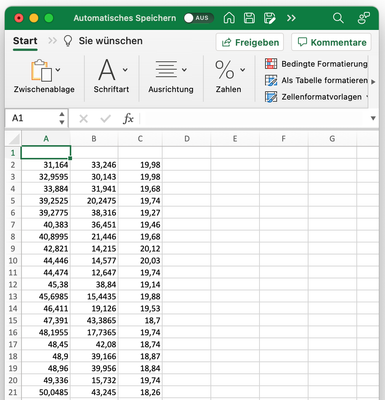Click the Sie wünschen search field
The width and height of the screenshot is (385, 400).
pyautogui.click(x=110, y=41)
